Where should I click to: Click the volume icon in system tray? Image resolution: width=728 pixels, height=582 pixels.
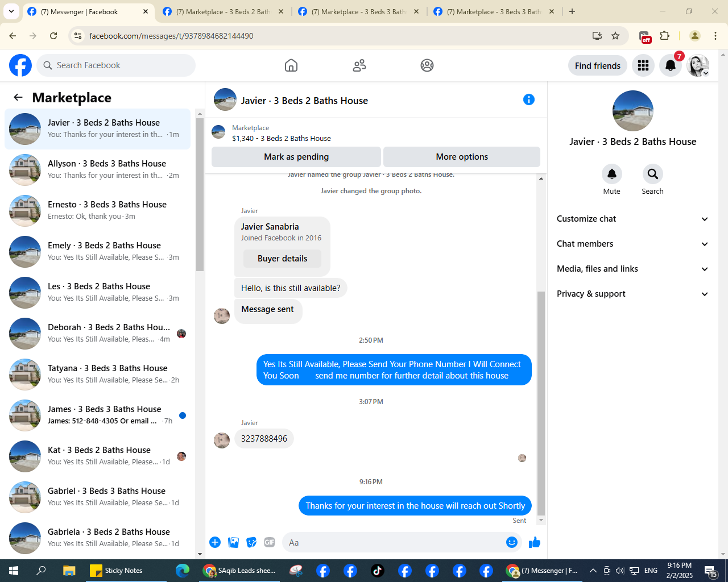click(620, 571)
